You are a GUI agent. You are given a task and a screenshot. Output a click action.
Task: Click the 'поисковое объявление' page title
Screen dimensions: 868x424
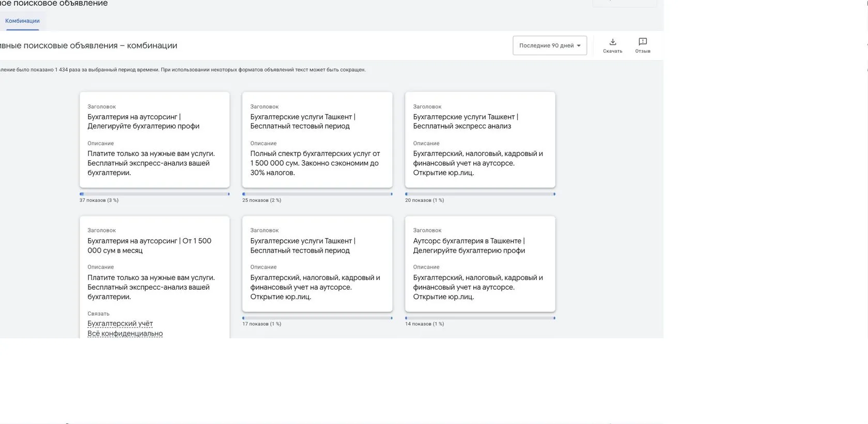pos(54,4)
